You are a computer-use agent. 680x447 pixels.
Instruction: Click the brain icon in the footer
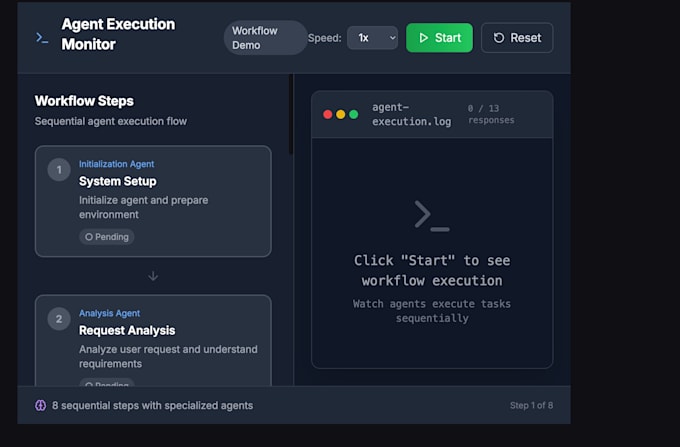tap(40, 405)
